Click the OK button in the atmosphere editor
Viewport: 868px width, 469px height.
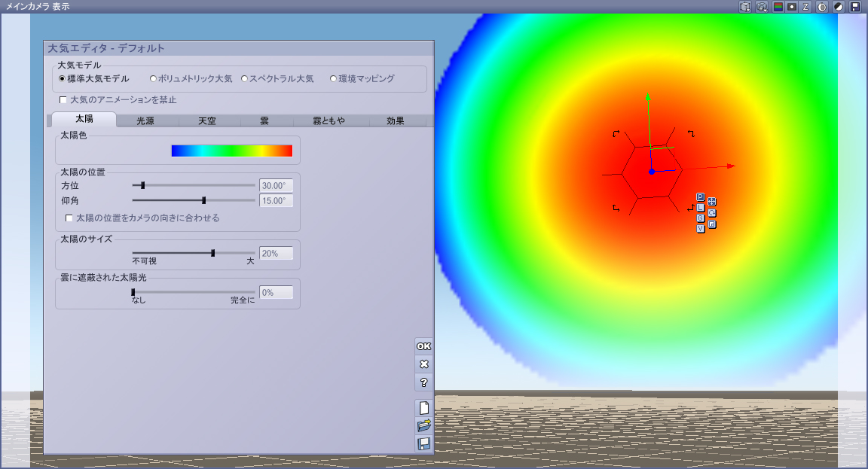pyautogui.click(x=423, y=346)
